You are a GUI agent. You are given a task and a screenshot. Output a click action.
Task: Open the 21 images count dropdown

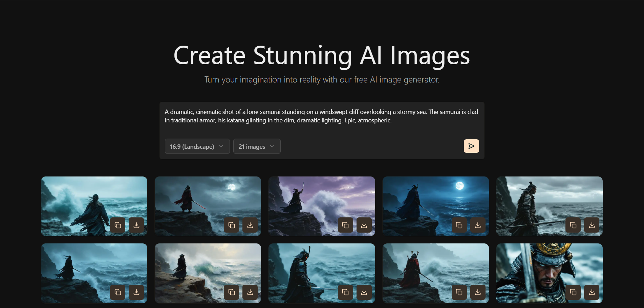pos(257,146)
